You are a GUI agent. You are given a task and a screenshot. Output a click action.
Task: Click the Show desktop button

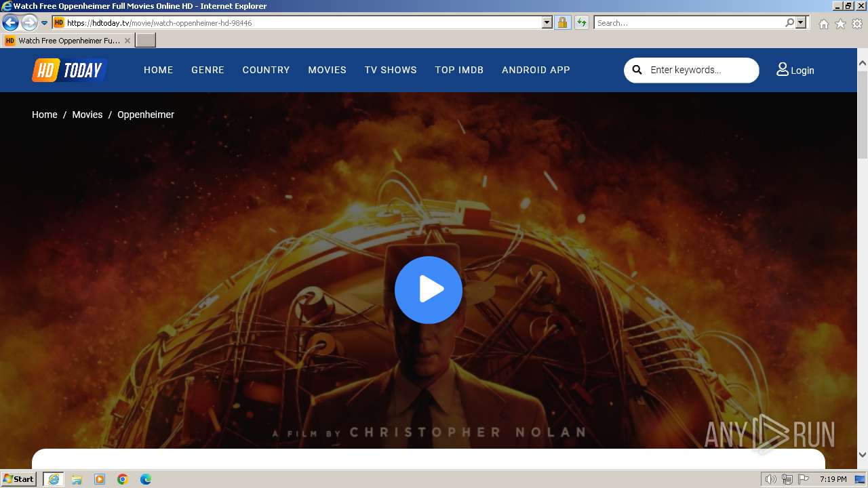tap(860, 479)
